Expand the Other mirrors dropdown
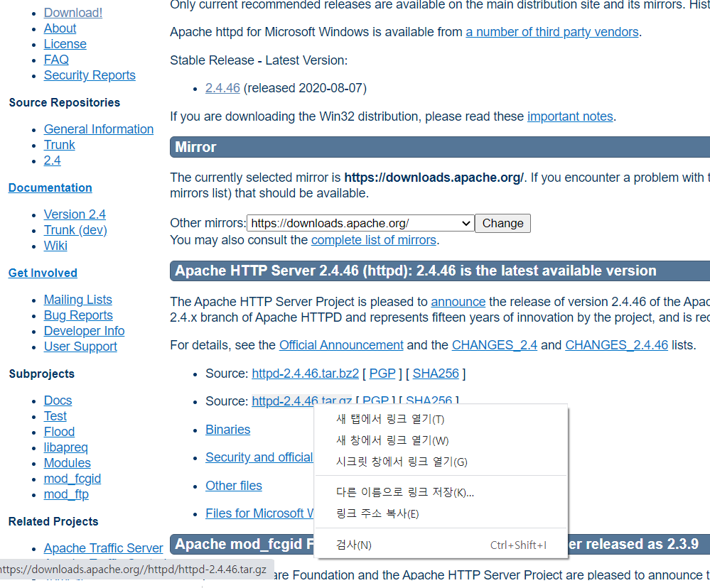710x588 pixels. click(x=360, y=224)
